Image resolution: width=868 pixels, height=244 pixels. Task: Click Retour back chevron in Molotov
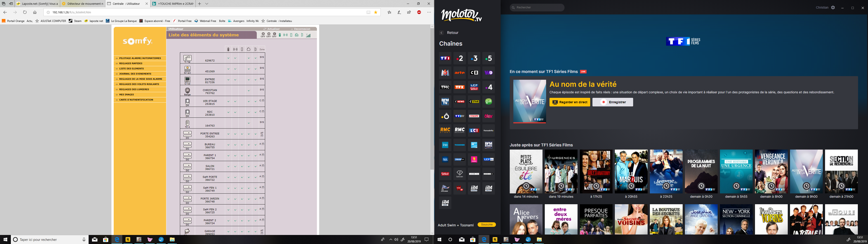coord(441,33)
